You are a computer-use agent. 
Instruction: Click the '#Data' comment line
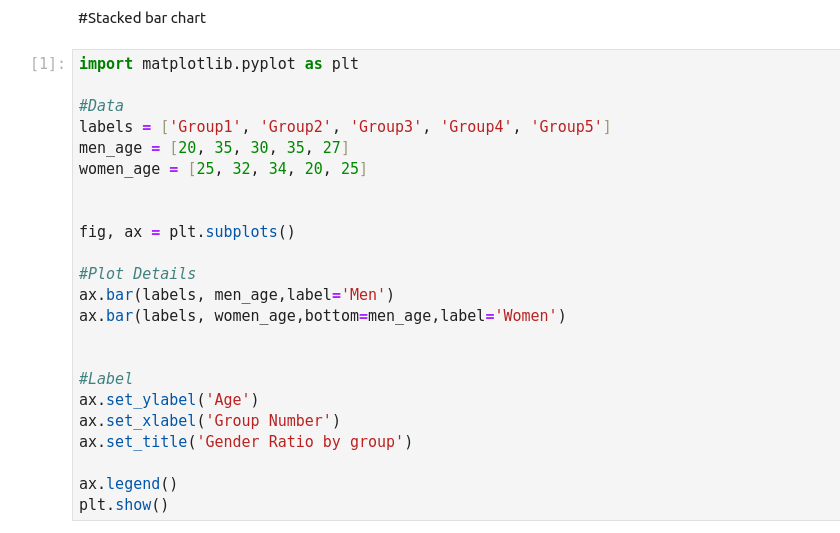pyautogui.click(x=101, y=106)
